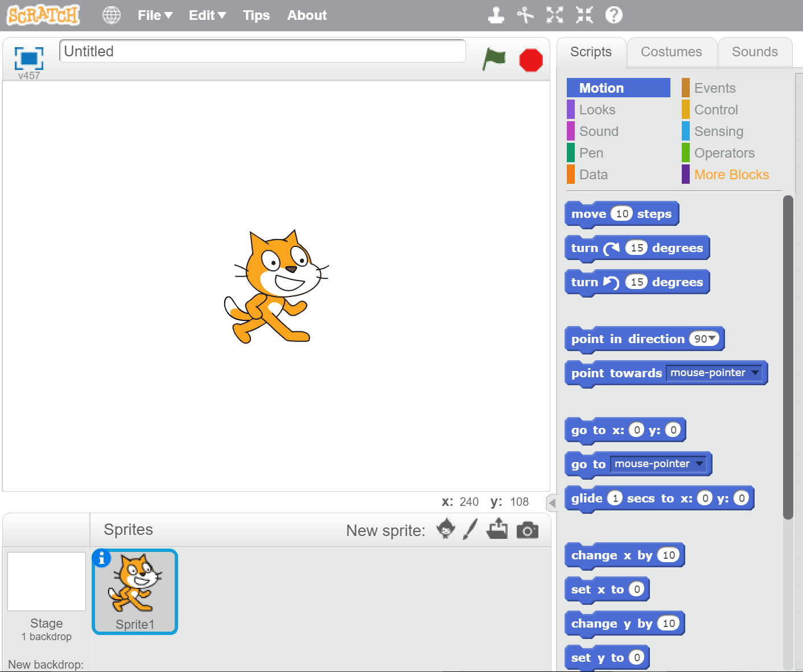
Task: Click the turn counterclockwise arrow icon block
Action: pyautogui.click(x=611, y=282)
